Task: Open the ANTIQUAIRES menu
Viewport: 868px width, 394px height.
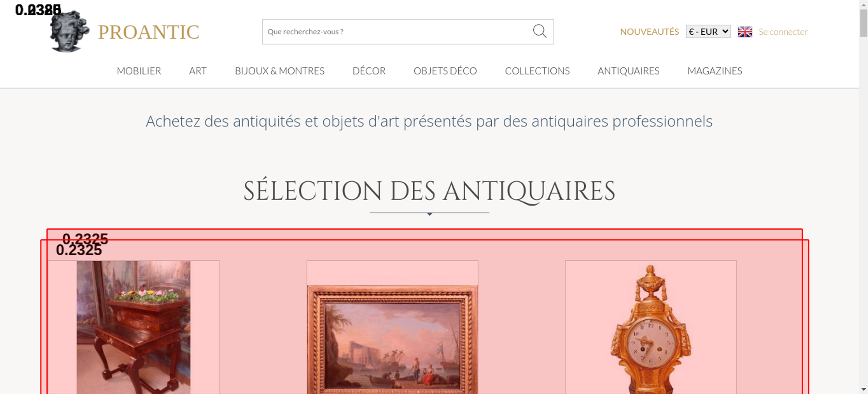Action: pos(628,71)
